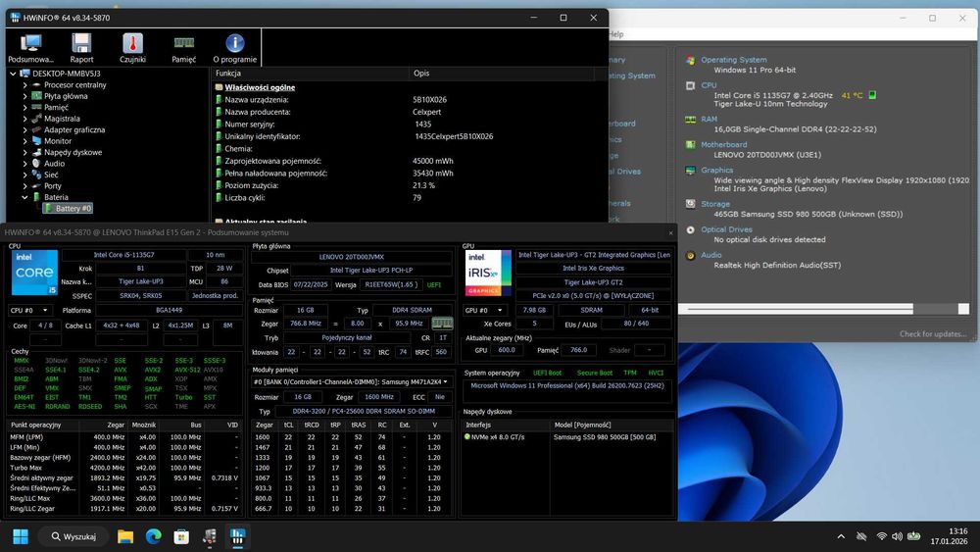The width and height of the screenshot is (980, 552).
Task: Click Punkt operacyjny column header
Action: [x=35, y=425]
